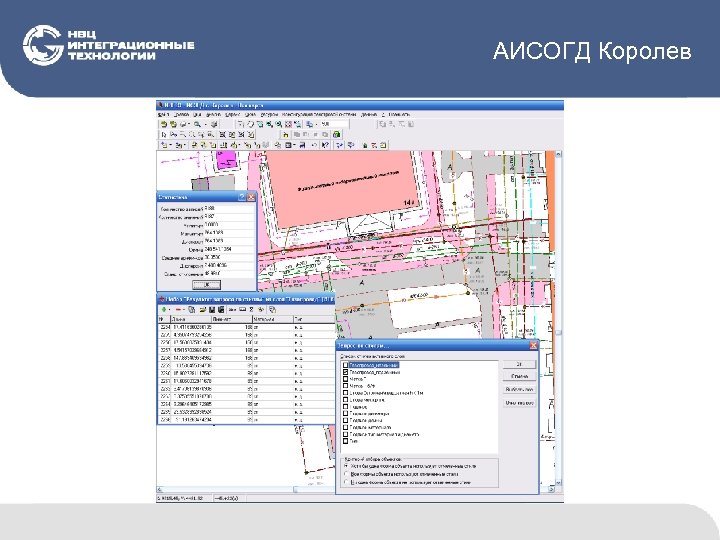Click the rightmost icon of the third toolbar row
This screenshot has width=720, height=540.
(383, 146)
